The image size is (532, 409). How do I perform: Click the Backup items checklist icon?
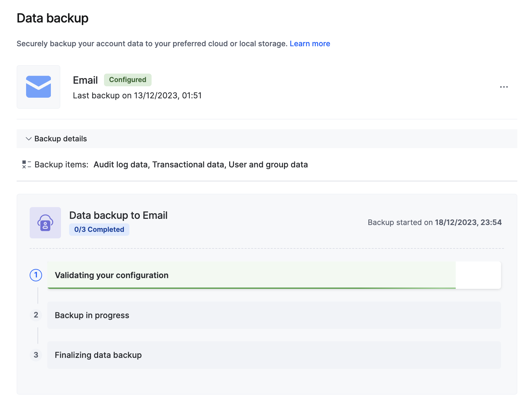tap(26, 164)
